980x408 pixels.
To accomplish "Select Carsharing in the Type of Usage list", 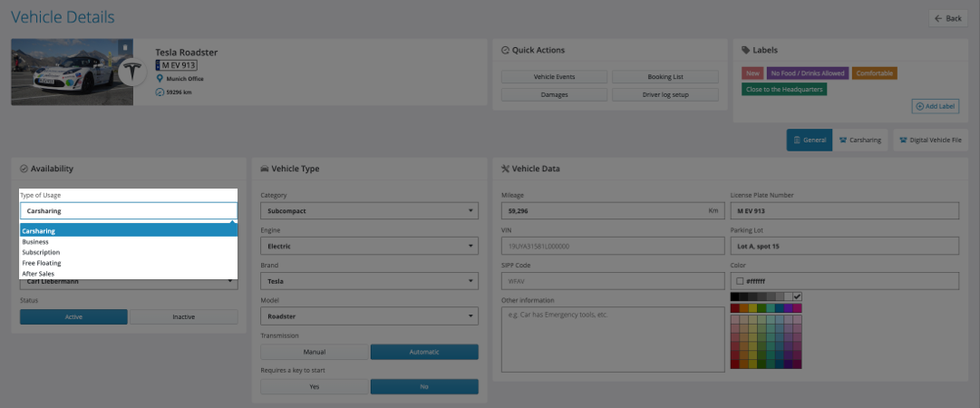I will click(129, 230).
